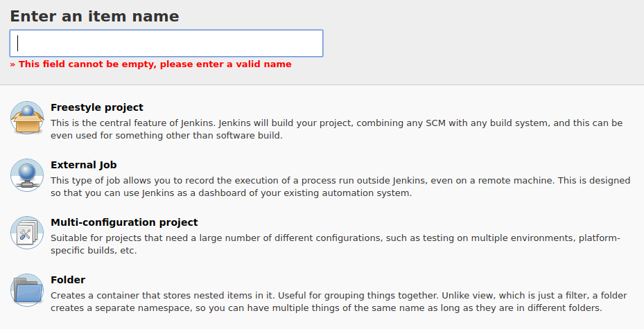Click line 'so that you can use Jenkins as a dashboard'

pyautogui.click(x=141, y=193)
